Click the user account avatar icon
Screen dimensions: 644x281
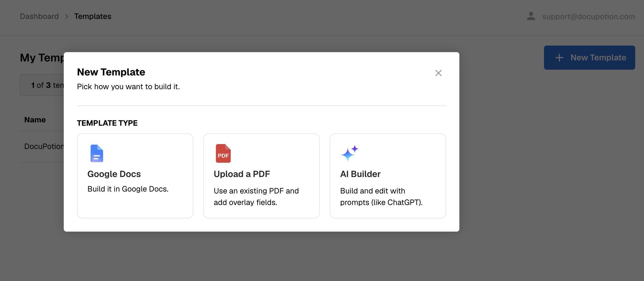pos(531,16)
